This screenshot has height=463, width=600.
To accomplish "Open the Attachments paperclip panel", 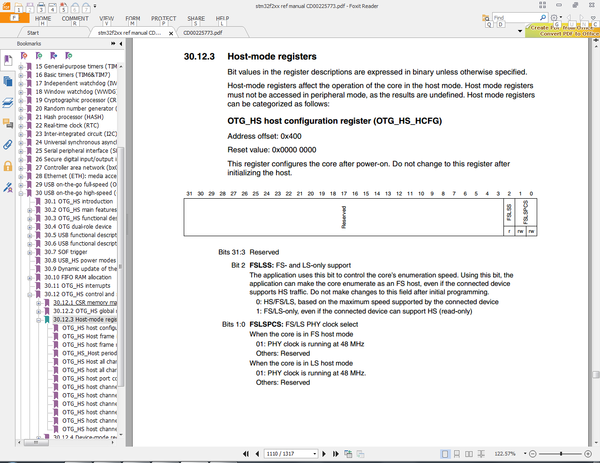I will pos(8,145).
